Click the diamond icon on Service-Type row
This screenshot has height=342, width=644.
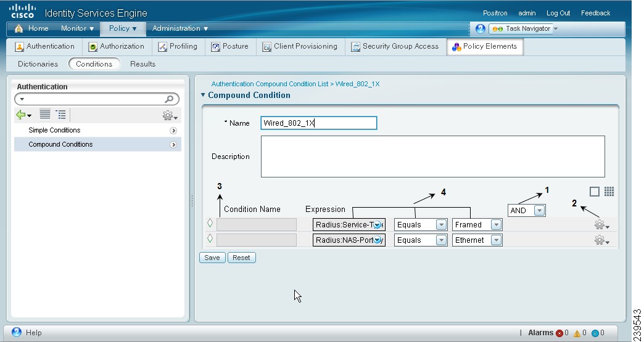[x=210, y=222]
